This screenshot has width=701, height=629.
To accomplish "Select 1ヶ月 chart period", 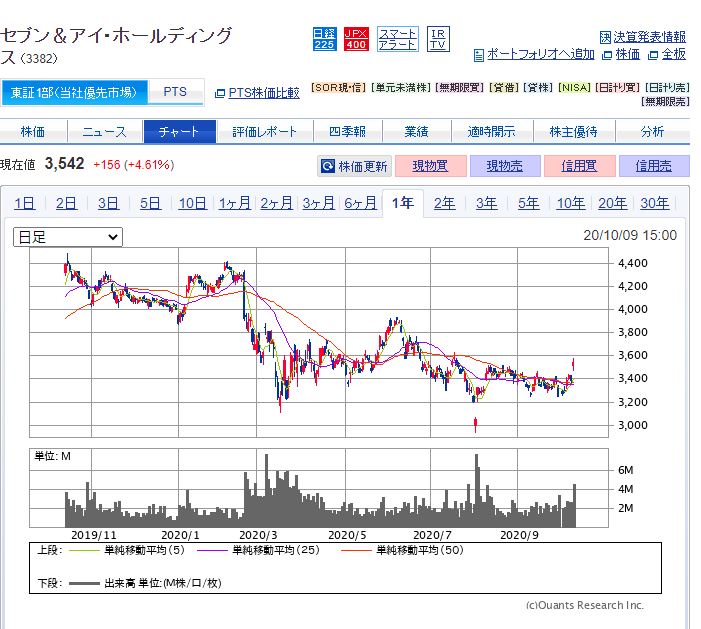I will pyautogui.click(x=234, y=203).
